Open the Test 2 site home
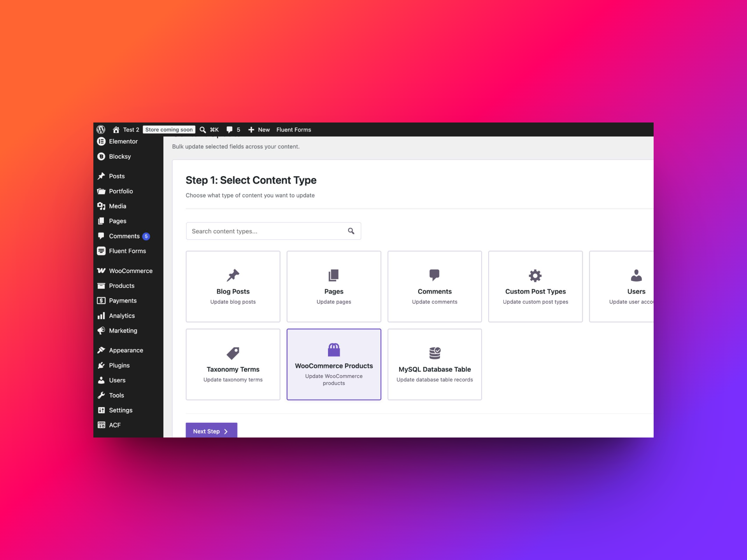747x560 pixels. [x=126, y=129]
